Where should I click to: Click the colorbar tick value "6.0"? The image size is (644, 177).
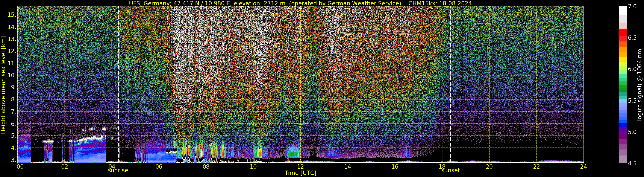pyautogui.click(x=632, y=69)
